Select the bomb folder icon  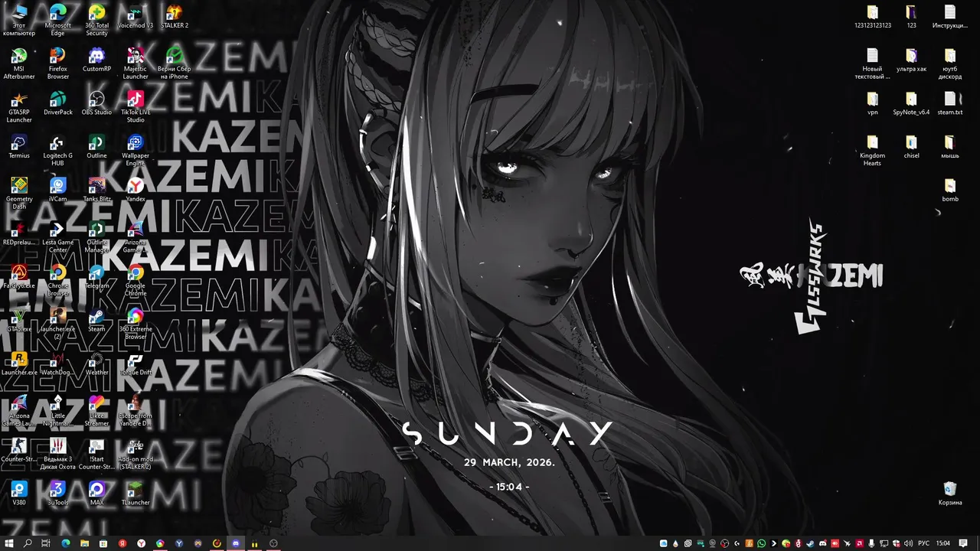(950, 191)
